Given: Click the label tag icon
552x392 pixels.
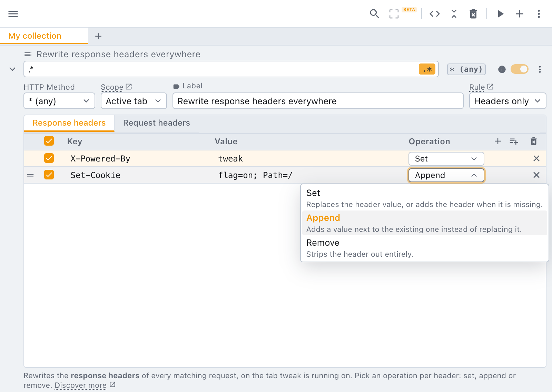Looking at the screenshot, I should pyautogui.click(x=176, y=87).
